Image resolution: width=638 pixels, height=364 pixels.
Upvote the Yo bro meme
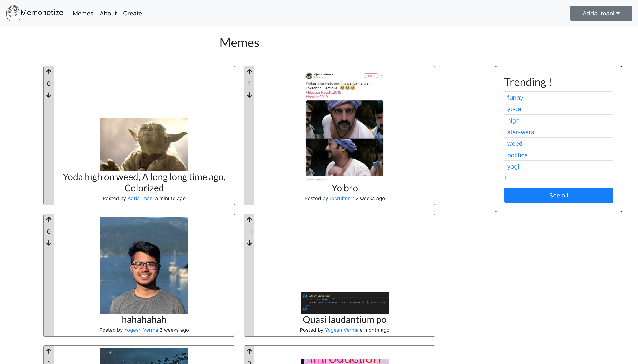[x=249, y=72]
